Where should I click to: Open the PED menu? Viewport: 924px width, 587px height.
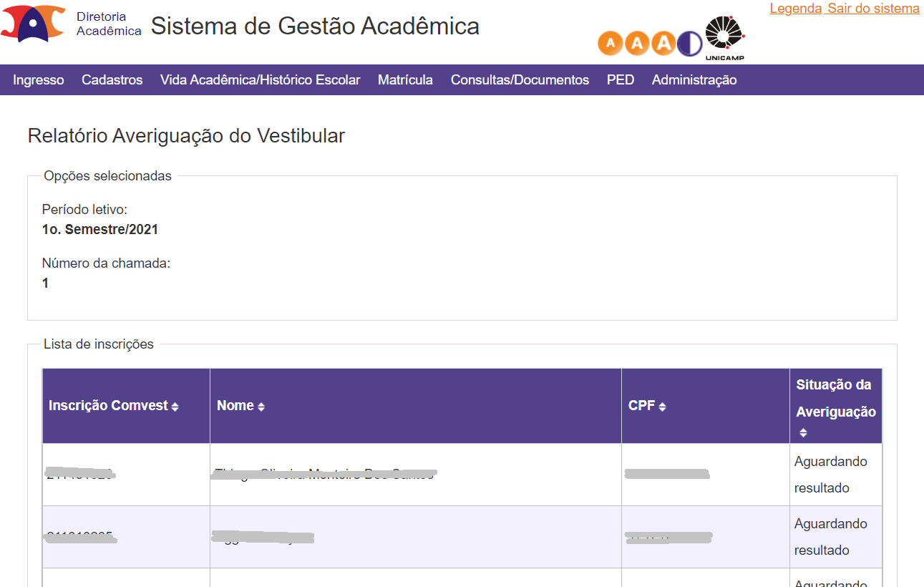621,80
